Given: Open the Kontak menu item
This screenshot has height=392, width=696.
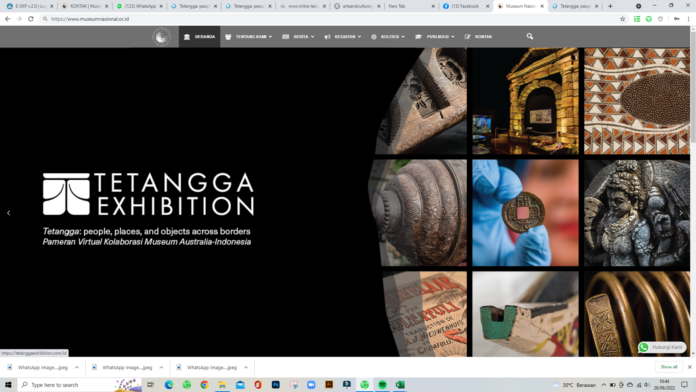Looking at the screenshot, I should coord(478,36).
